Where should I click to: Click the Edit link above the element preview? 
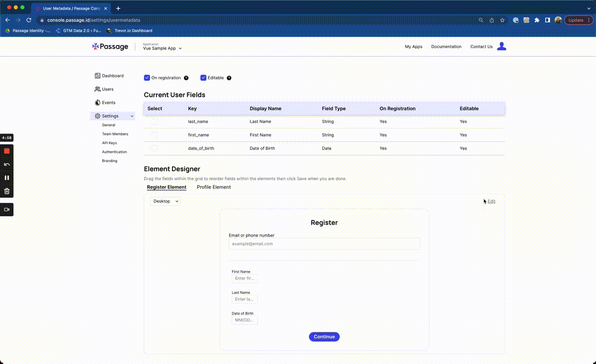tap(491, 201)
